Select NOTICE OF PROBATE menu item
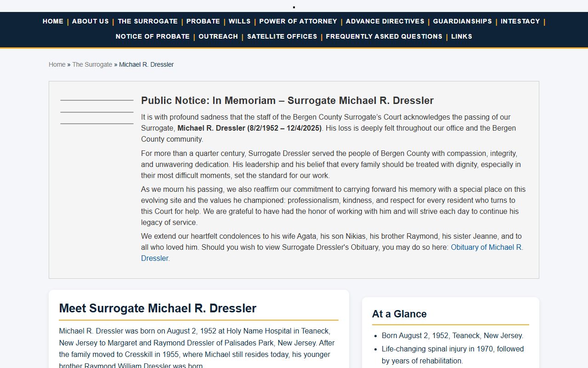This screenshot has width=588, height=368. (153, 36)
